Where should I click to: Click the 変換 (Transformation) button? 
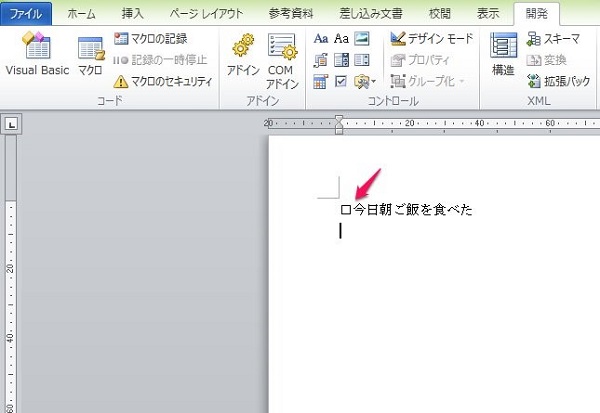[546, 60]
